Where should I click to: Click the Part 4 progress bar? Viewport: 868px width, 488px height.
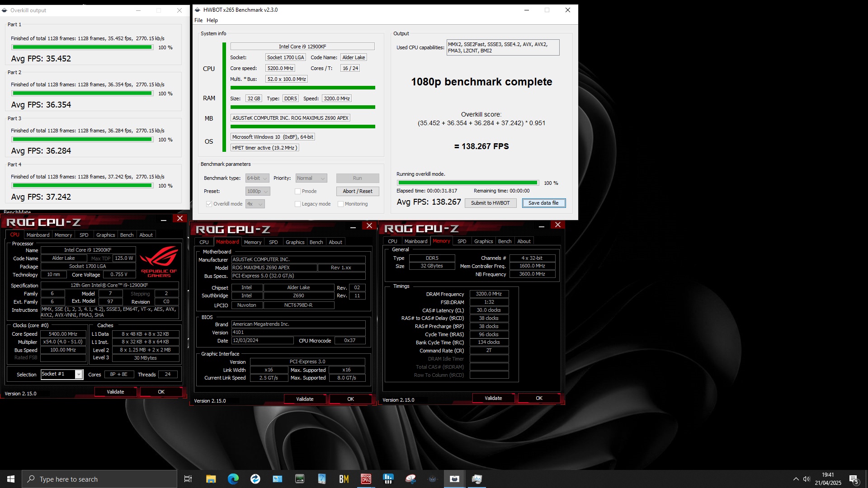82,186
